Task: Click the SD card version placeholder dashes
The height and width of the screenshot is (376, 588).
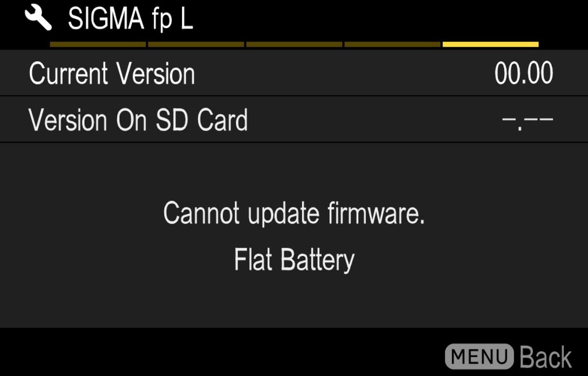Action: tap(528, 120)
